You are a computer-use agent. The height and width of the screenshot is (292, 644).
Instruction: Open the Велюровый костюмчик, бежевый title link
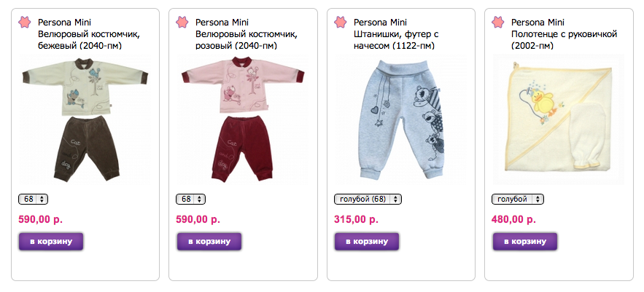tap(89, 40)
